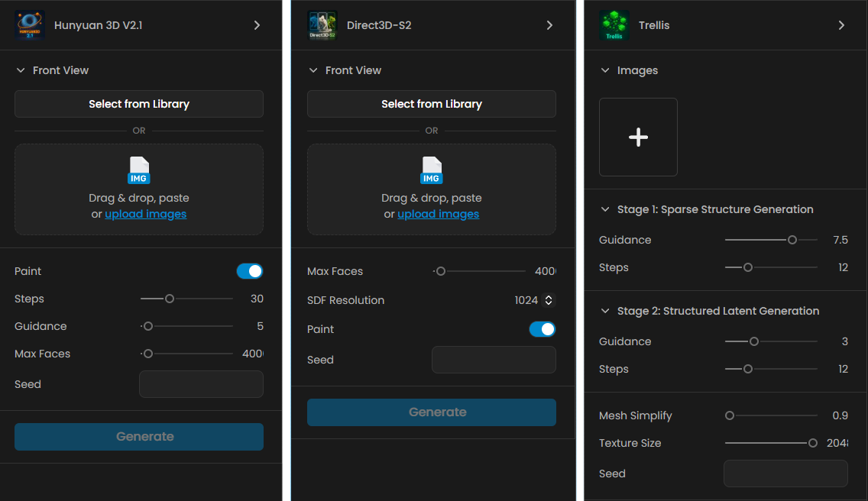The height and width of the screenshot is (501, 868).
Task: Collapse the Front View section in Hunyuan panel
Action: [21, 70]
